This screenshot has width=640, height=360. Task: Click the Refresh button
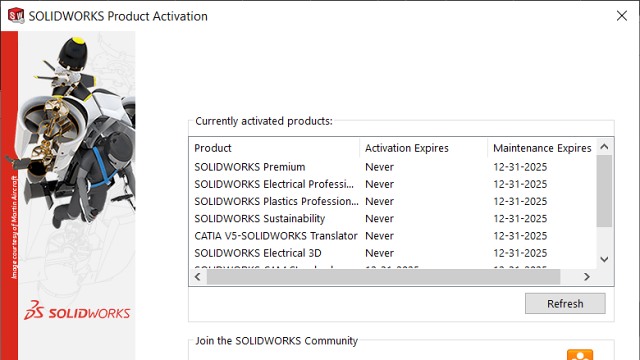(x=565, y=303)
